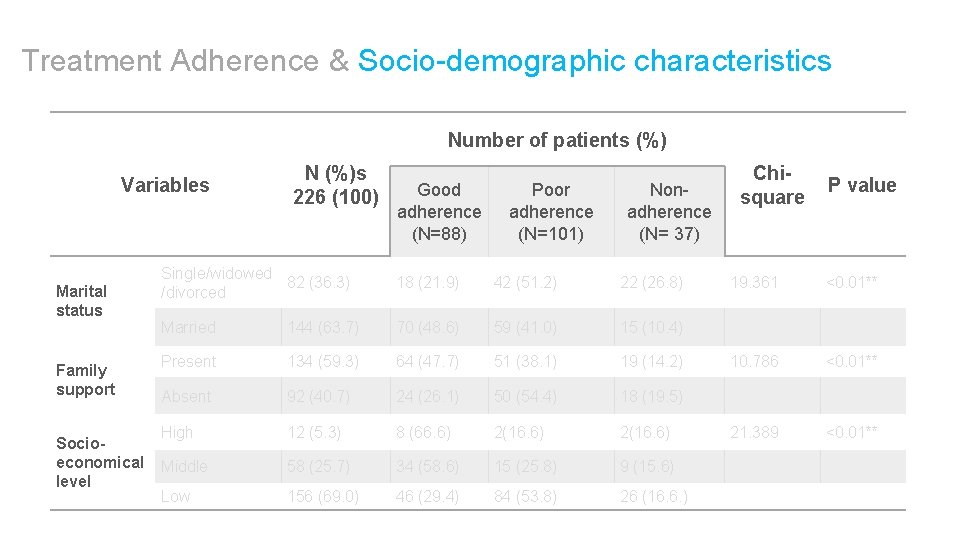Select the 'Socio-demographic characteristics' title text

click(594, 61)
